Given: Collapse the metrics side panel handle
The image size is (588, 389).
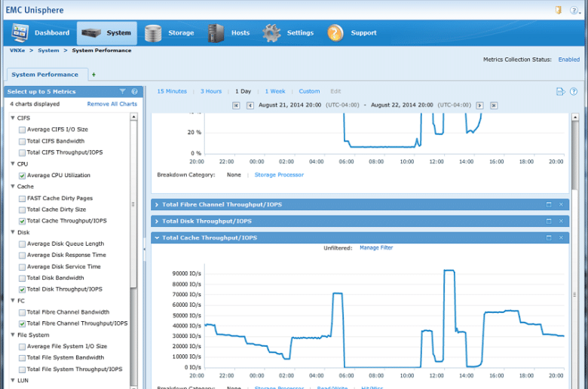Looking at the screenshot, I should (145, 249).
